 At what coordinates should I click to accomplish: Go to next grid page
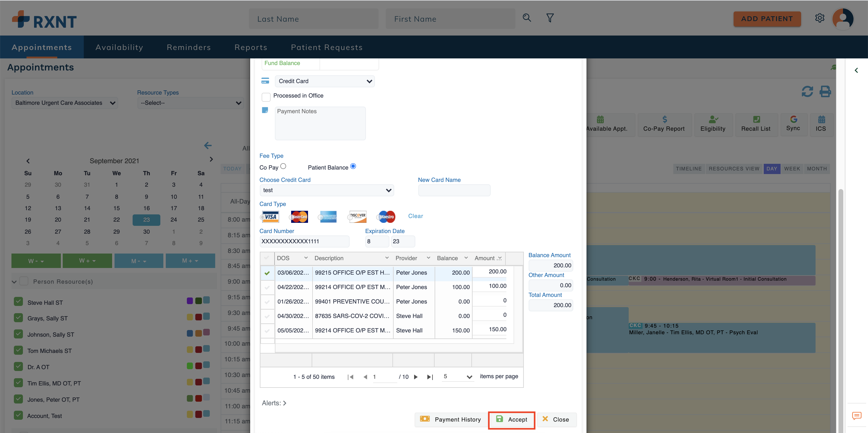click(x=416, y=377)
